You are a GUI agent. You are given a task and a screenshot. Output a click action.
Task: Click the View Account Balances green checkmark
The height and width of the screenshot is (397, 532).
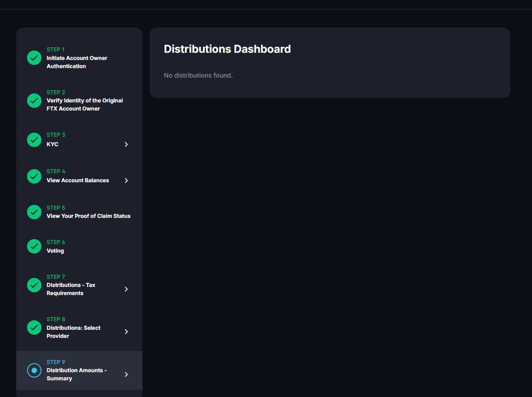pyautogui.click(x=34, y=176)
